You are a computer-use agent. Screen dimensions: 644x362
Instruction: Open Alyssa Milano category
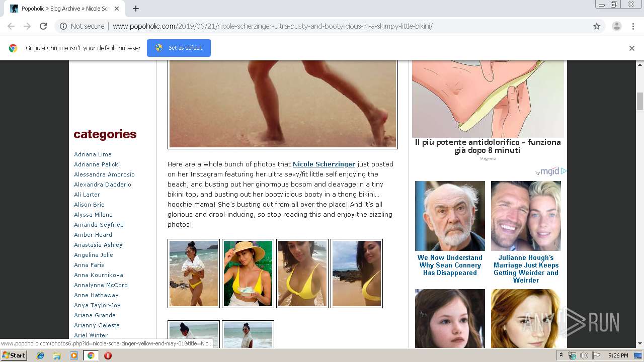[x=93, y=215]
